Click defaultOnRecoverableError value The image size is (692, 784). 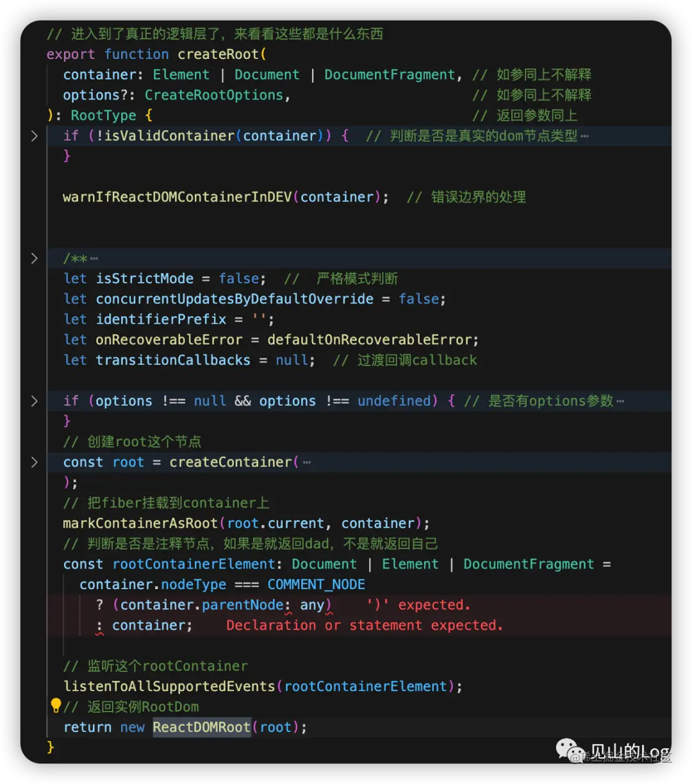tap(370, 340)
